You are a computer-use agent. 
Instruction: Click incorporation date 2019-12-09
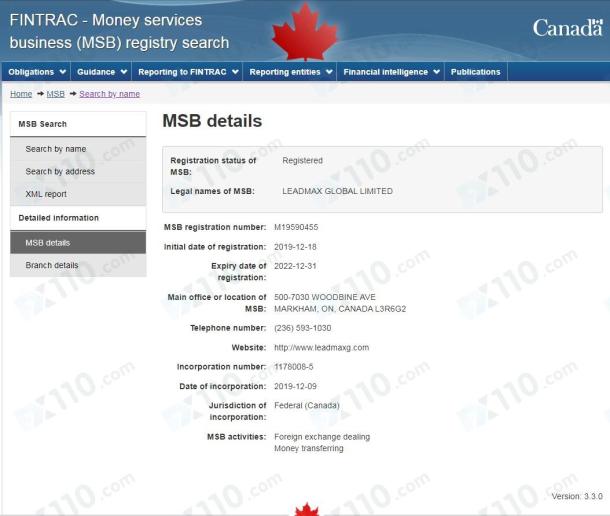pos(295,386)
